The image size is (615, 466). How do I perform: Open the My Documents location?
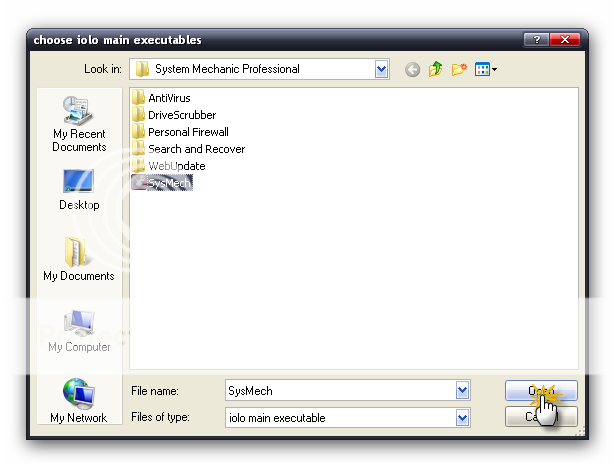click(x=79, y=259)
